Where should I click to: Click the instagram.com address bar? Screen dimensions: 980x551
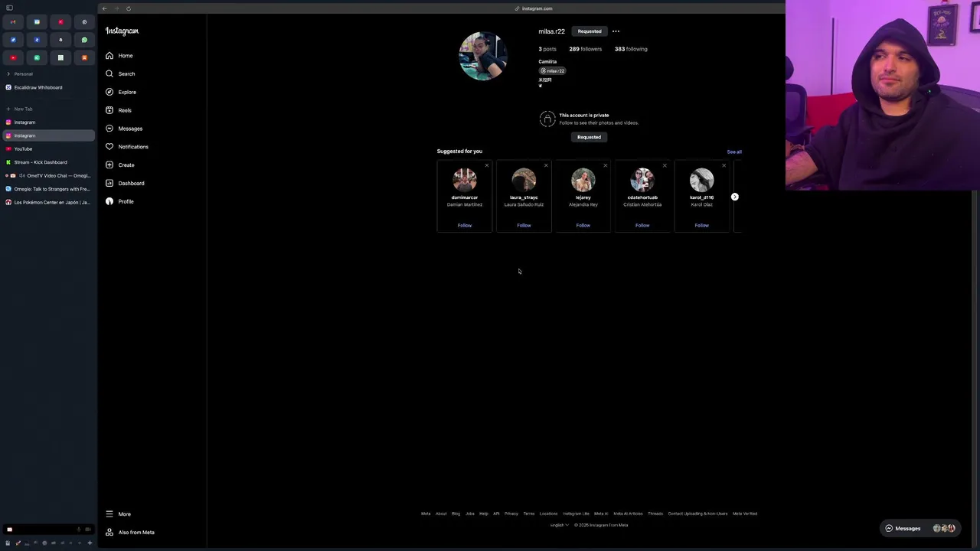click(x=534, y=8)
